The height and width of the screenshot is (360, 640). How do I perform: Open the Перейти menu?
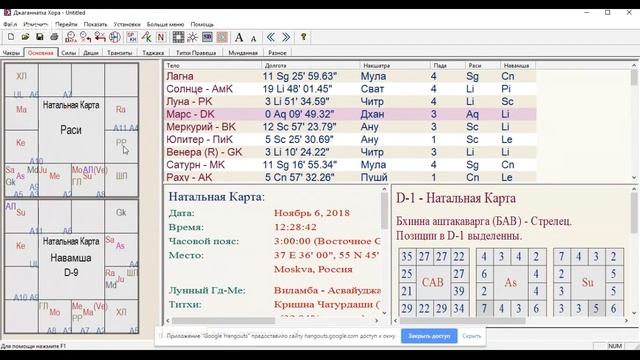[66, 24]
